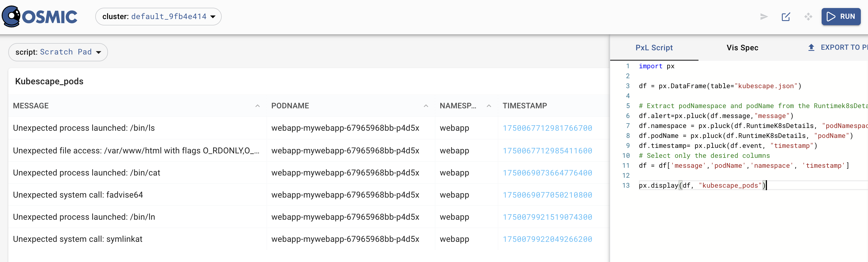Open timestamp 1750069077050210800 link
868x262 pixels.
[x=547, y=195]
